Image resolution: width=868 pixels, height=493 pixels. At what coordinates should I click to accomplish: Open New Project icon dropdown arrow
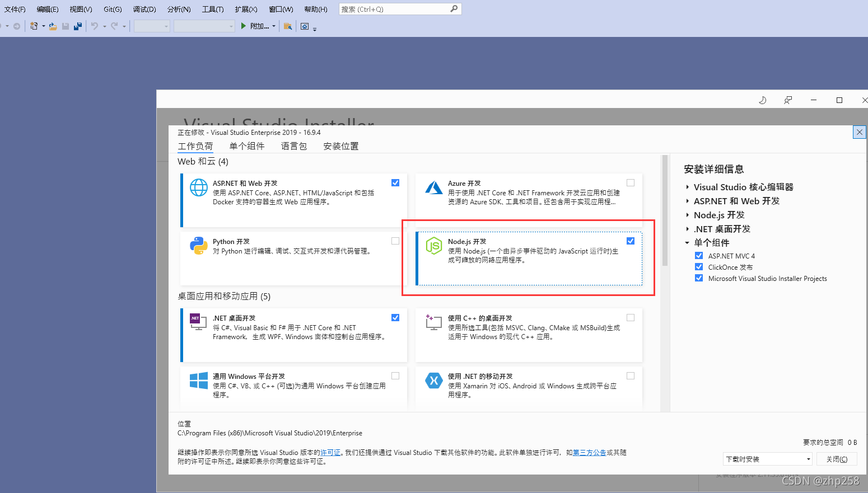(43, 26)
